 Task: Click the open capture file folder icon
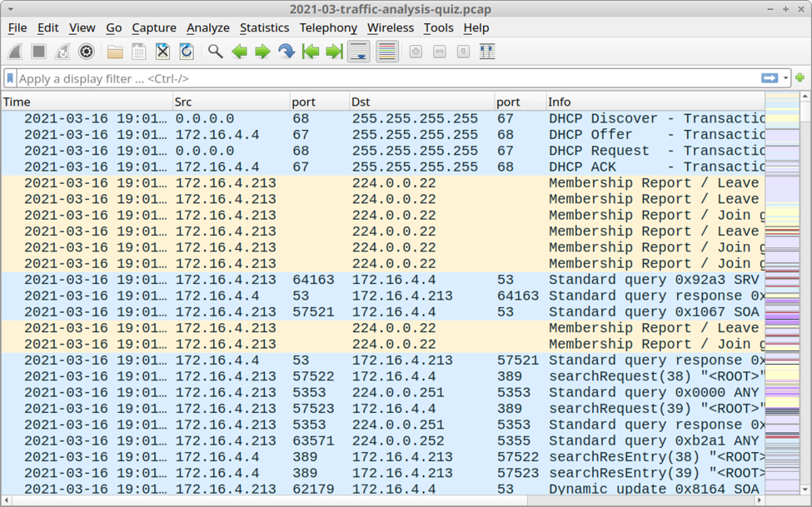coord(115,52)
